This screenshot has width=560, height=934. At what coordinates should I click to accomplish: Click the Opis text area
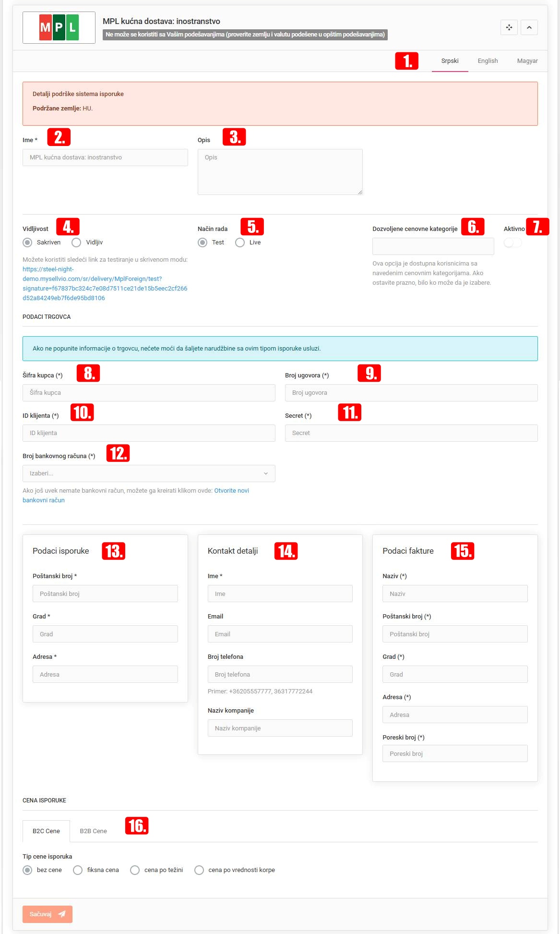pos(280,172)
